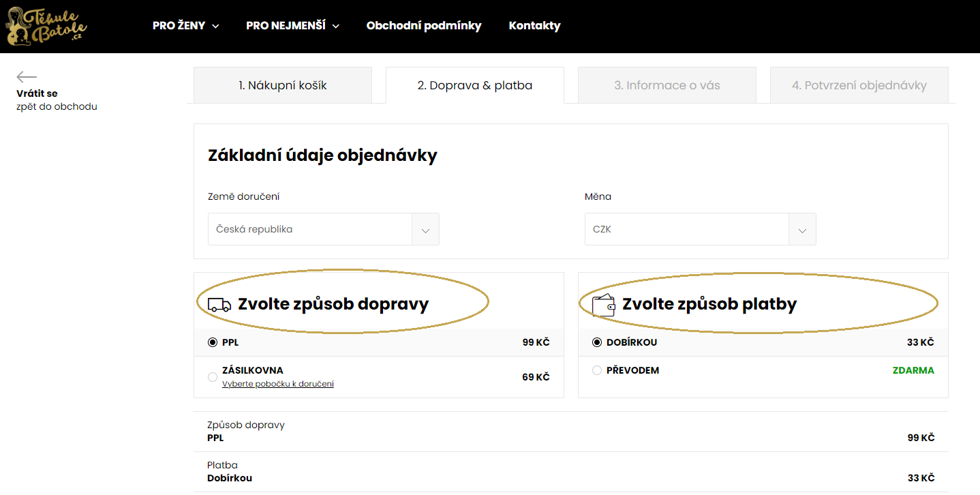Open the Kontakty page
Viewport: 980px width, 495px height.
[534, 26]
